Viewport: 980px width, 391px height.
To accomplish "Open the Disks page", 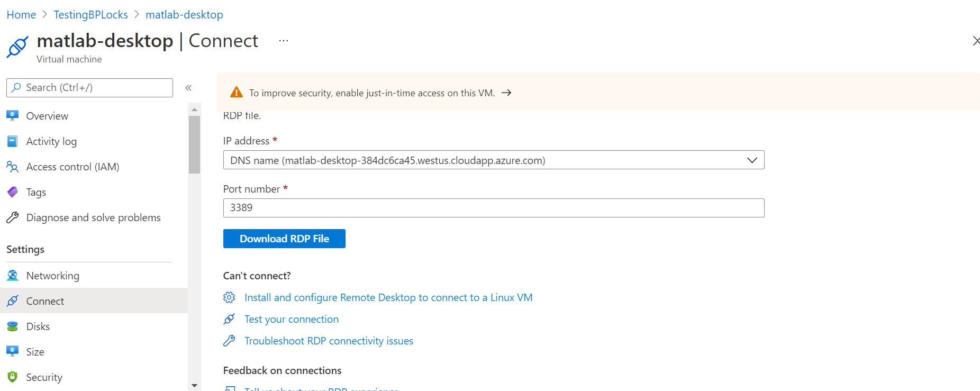I will pyautogui.click(x=38, y=326).
